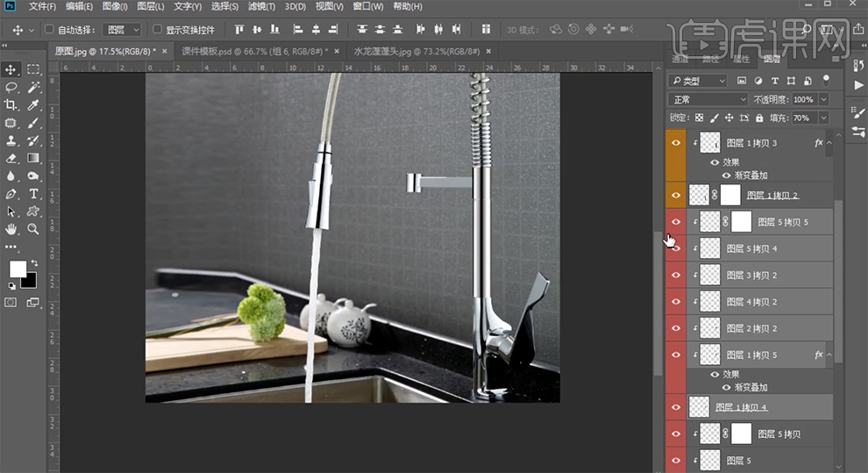Pick the Magic Wand tool
Screen dimensions: 868x473
click(33, 87)
